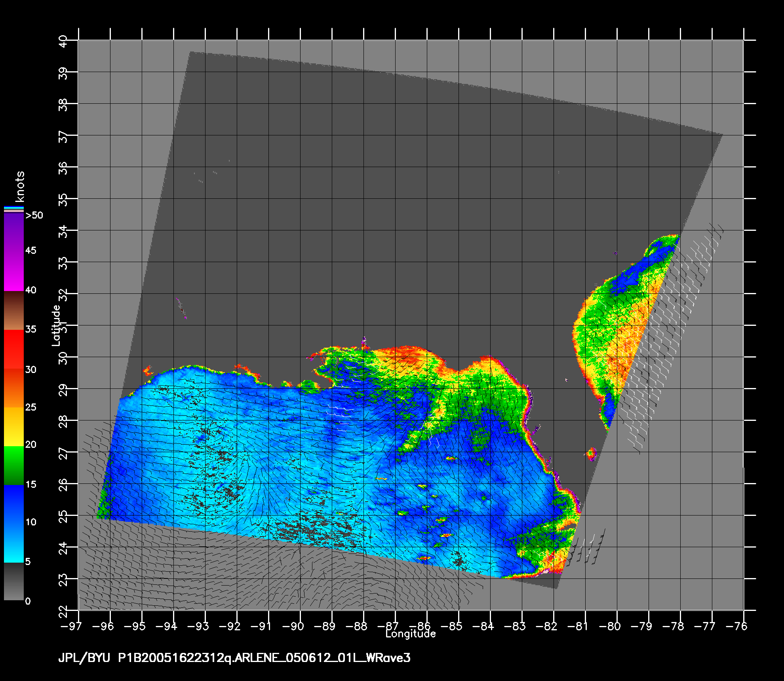The height and width of the screenshot is (681, 784).
Task: Click the longitude '-89' axis label
Action: [325, 626]
